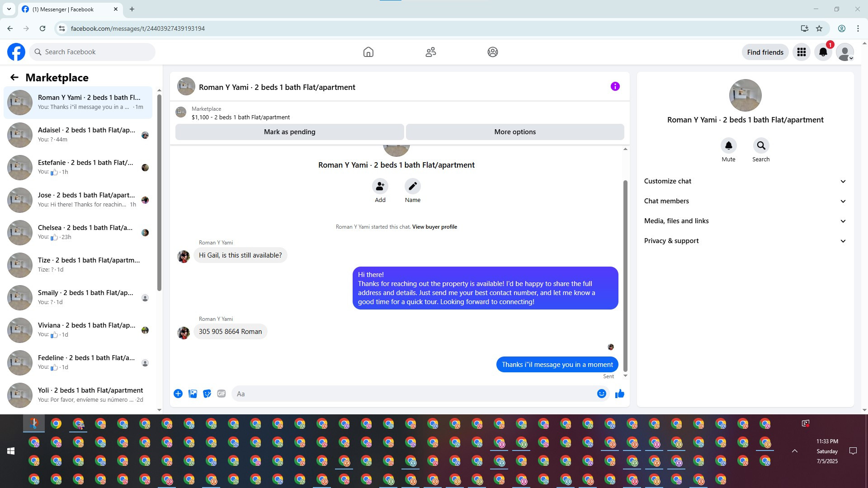The width and height of the screenshot is (868, 488).
Task: Expand Media, files and links section
Action: (x=745, y=221)
